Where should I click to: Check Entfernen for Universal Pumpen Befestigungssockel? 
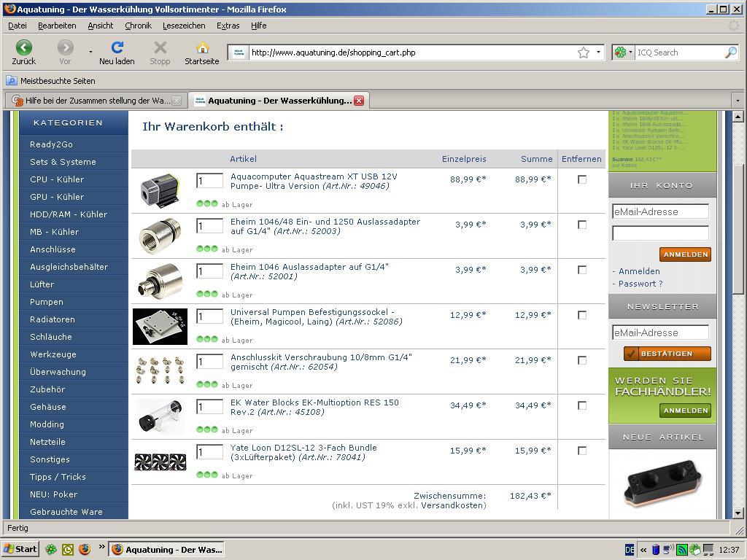tap(581, 315)
